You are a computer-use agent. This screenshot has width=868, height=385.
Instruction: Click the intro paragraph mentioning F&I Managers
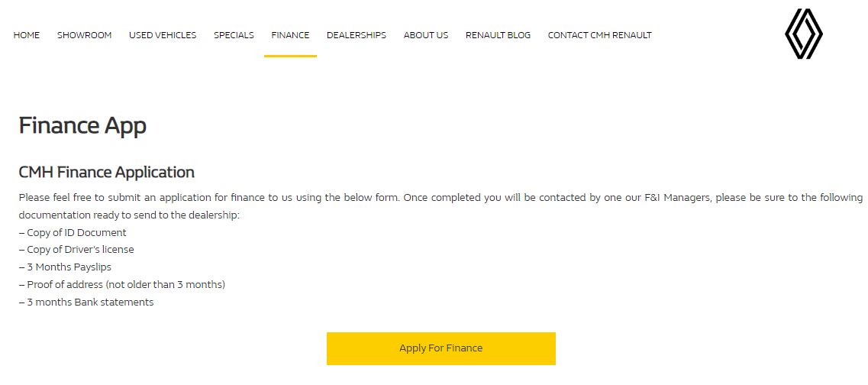pos(440,206)
